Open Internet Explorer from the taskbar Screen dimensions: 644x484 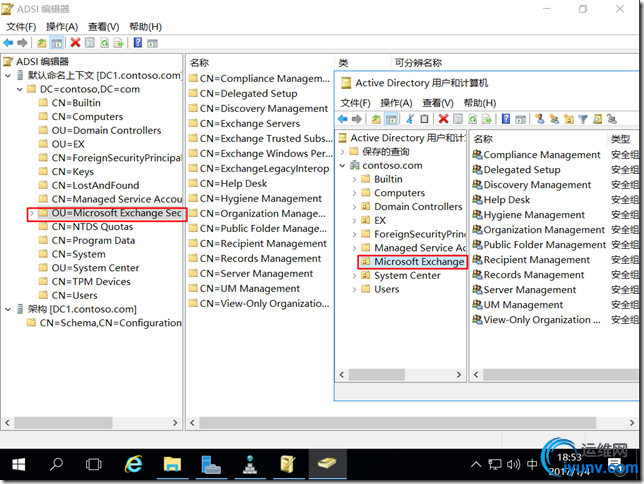132,464
